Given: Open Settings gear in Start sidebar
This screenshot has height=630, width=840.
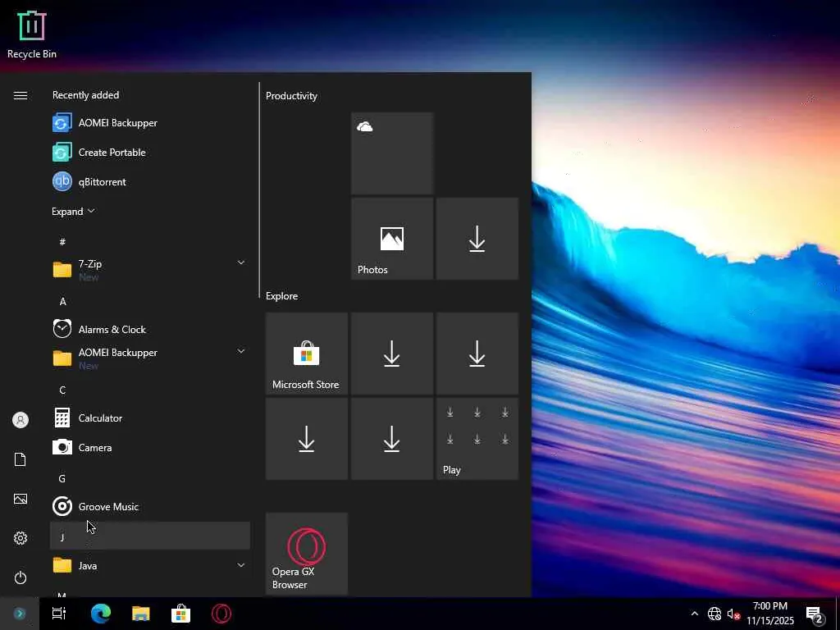Looking at the screenshot, I should (21, 539).
